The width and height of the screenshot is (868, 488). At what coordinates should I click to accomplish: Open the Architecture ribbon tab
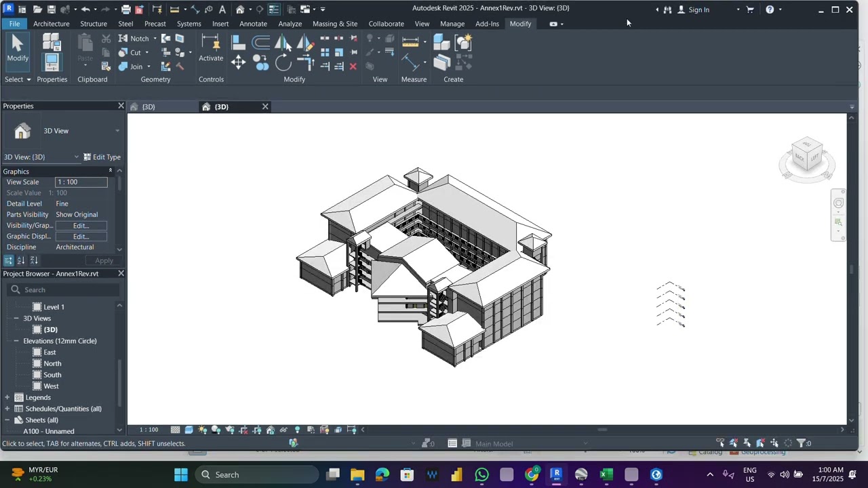click(x=52, y=24)
